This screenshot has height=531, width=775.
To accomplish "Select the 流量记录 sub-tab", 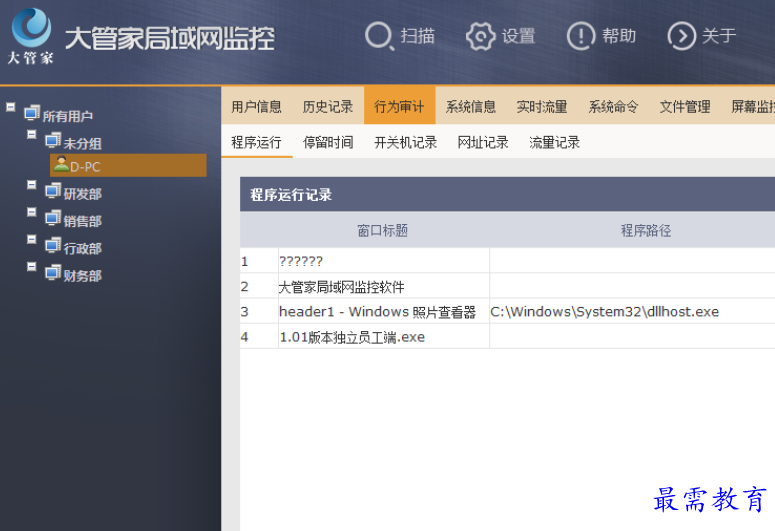I will (x=555, y=142).
